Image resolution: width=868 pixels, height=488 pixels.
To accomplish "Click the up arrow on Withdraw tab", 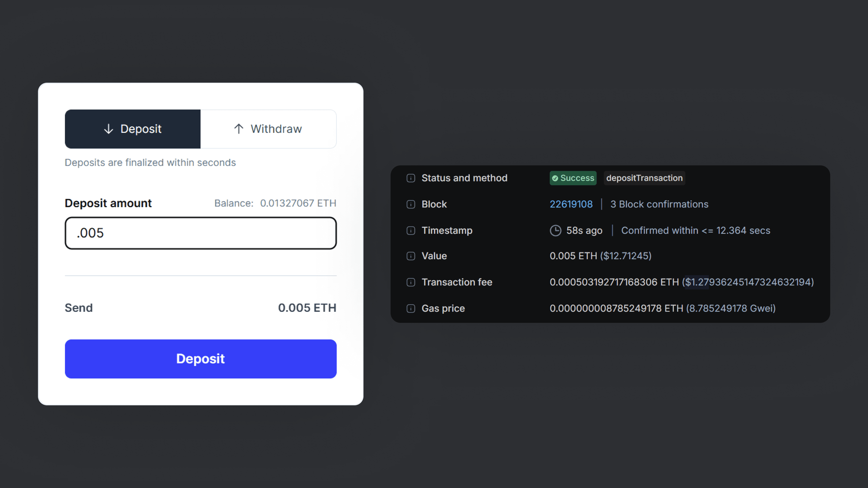I will pyautogui.click(x=238, y=129).
